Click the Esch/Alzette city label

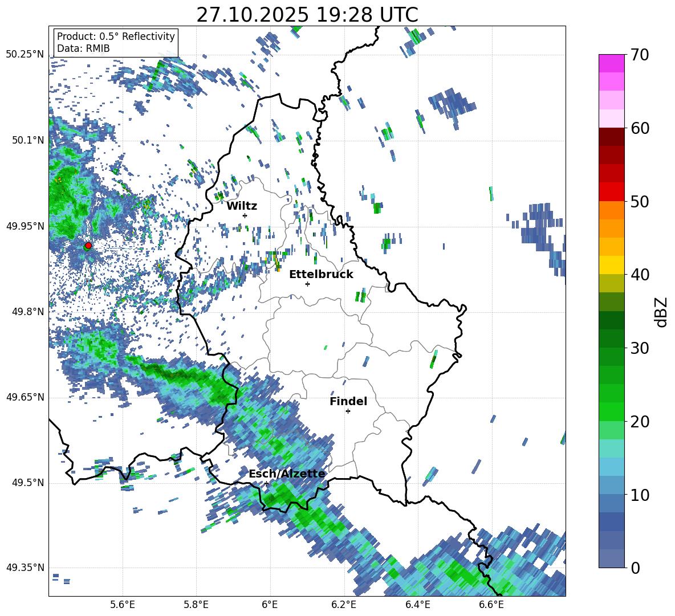[287, 474]
